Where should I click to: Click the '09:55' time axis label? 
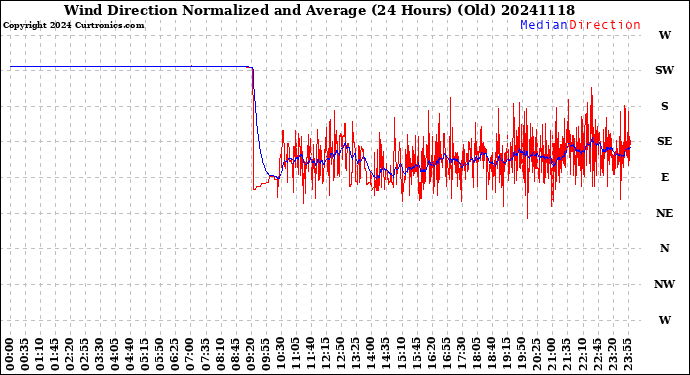coord(266,354)
